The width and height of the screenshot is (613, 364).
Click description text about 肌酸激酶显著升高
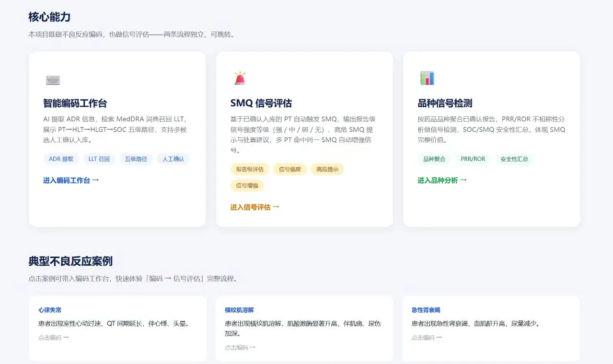coord(303,329)
